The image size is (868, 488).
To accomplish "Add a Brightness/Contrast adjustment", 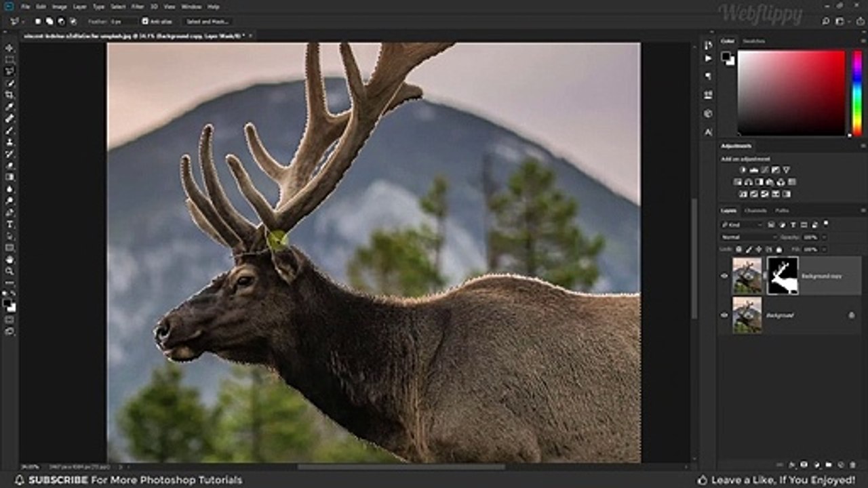I will pyautogui.click(x=743, y=169).
